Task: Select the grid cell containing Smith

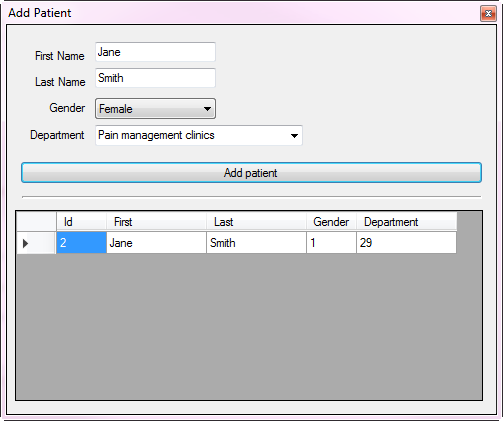Action: 256,243
